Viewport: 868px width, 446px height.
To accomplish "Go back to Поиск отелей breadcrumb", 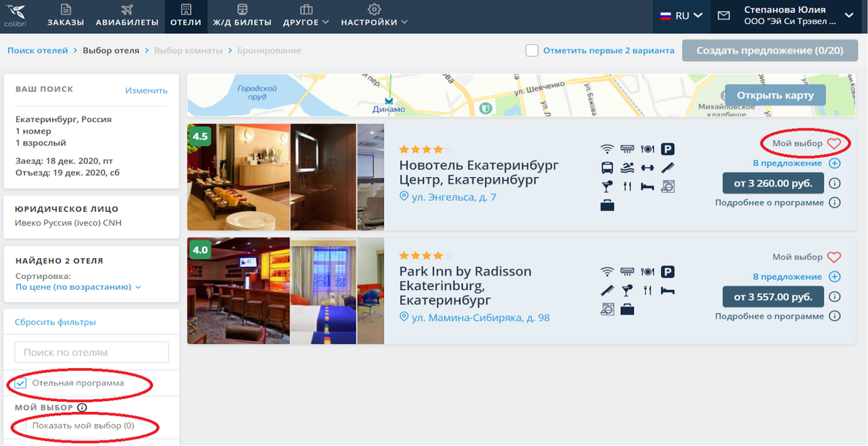I will click(38, 51).
